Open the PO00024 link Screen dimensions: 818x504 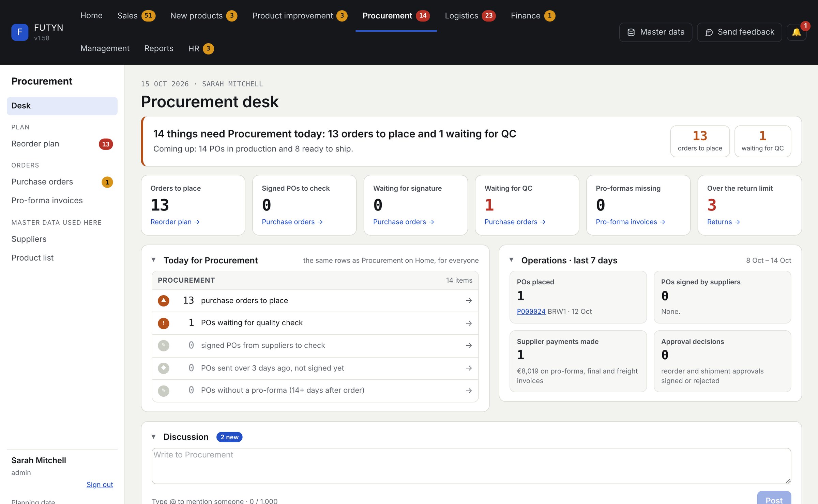(531, 312)
